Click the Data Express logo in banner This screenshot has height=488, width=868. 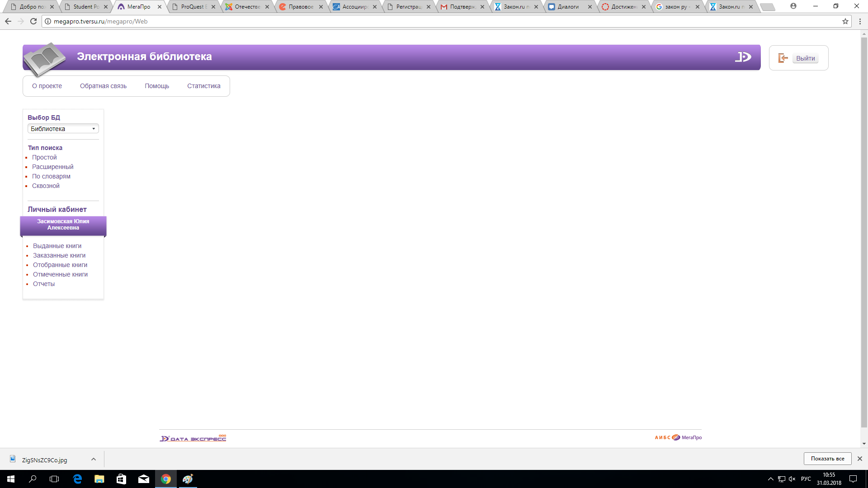(x=743, y=57)
